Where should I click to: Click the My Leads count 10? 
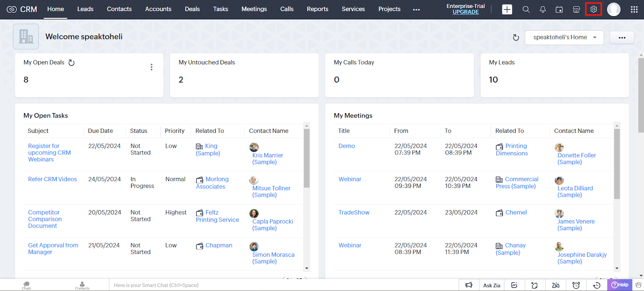click(x=493, y=80)
